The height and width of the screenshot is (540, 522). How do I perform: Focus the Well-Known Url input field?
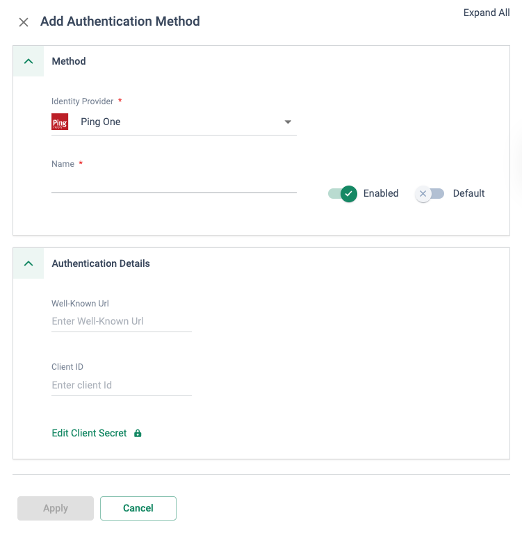pyautogui.click(x=122, y=321)
